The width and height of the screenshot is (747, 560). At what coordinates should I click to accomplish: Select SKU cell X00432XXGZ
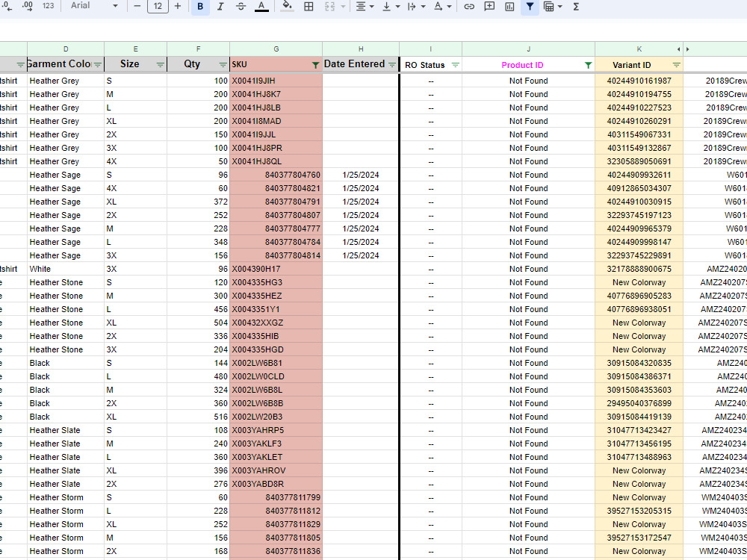276,323
